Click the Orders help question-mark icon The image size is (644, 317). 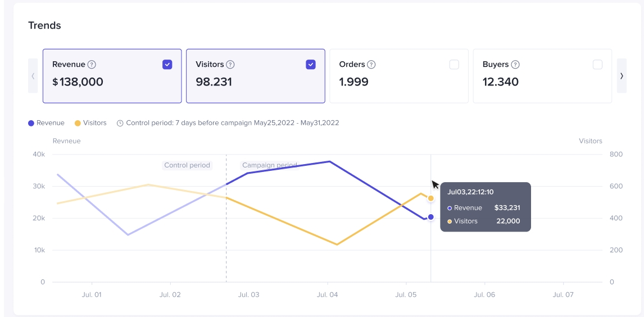(371, 65)
